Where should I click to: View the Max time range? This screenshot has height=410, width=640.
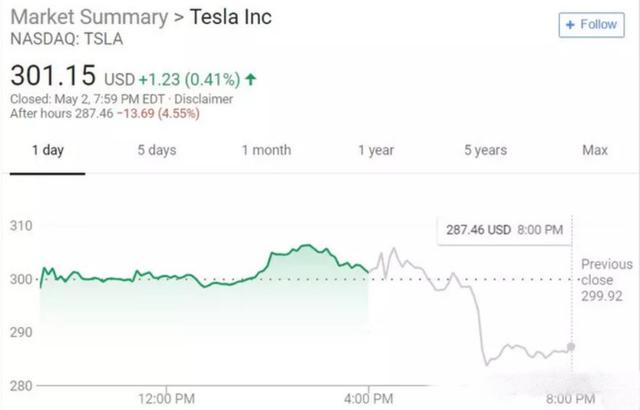(594, 150)
